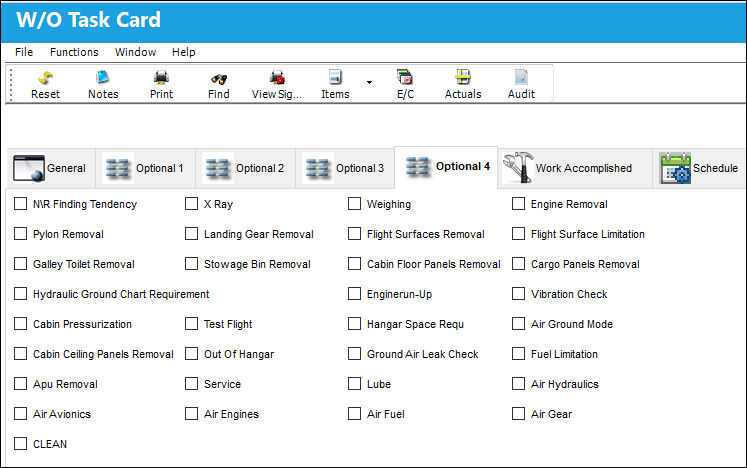Check the Hangar Space Requ checkbox
Viewport: 747px width, 468px height.
click(x=354, y=324)
